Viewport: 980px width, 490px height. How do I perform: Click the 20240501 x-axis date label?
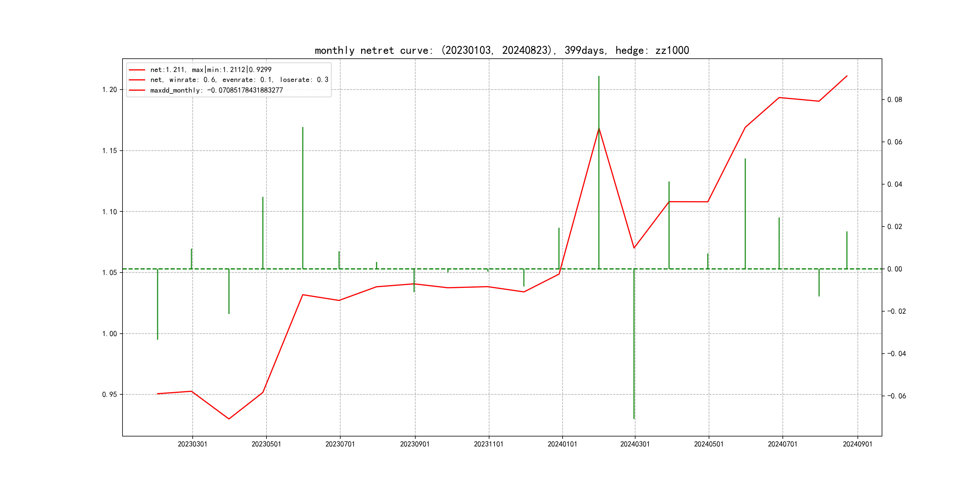click(x=708, y=444)
